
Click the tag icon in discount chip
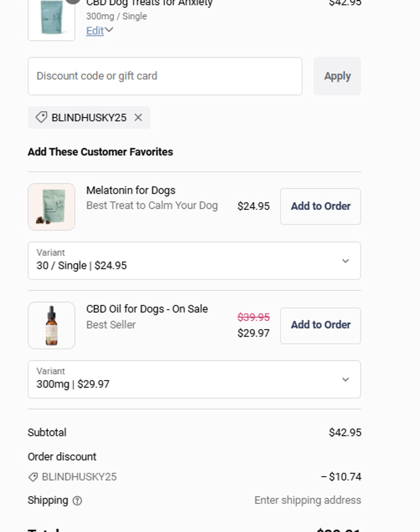(41, 117)
